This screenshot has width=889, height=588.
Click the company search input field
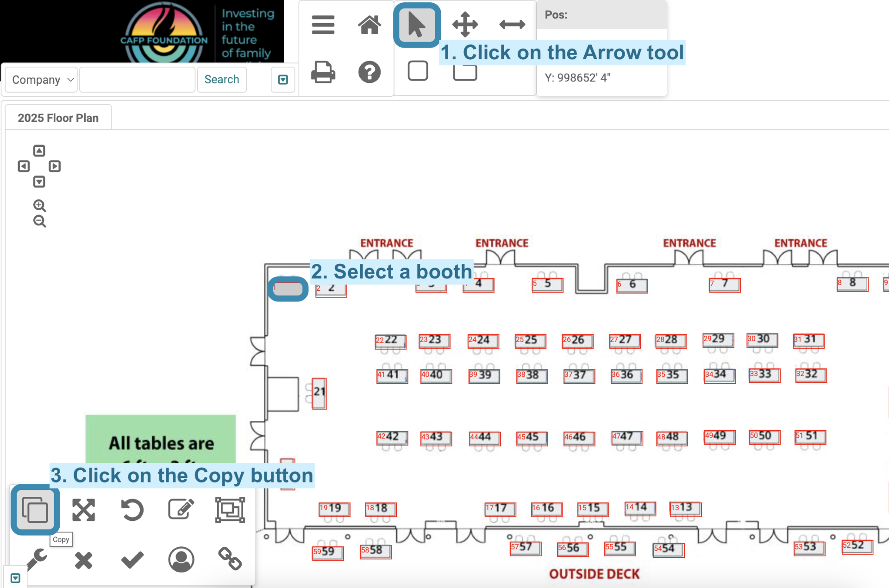pos(137,79)
